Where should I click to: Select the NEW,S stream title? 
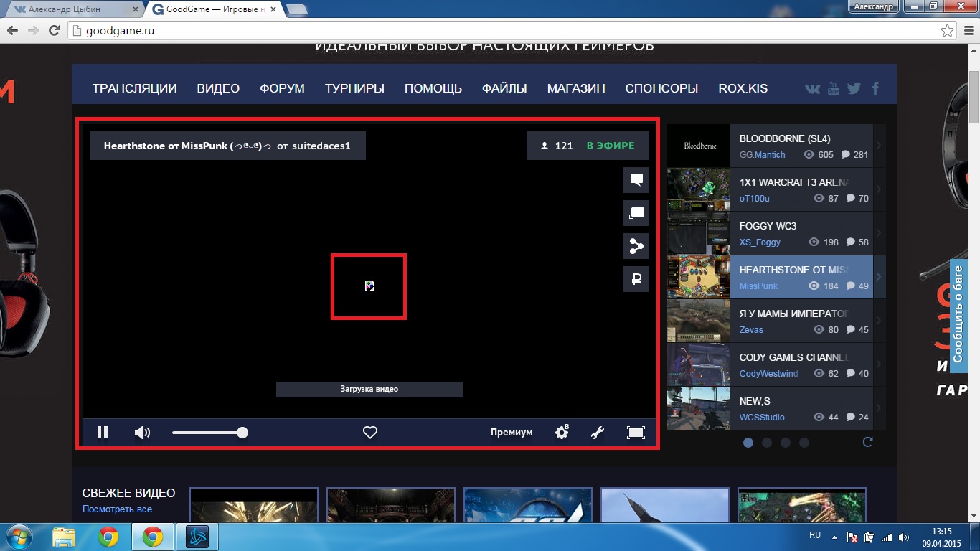(x=755, y=401)
